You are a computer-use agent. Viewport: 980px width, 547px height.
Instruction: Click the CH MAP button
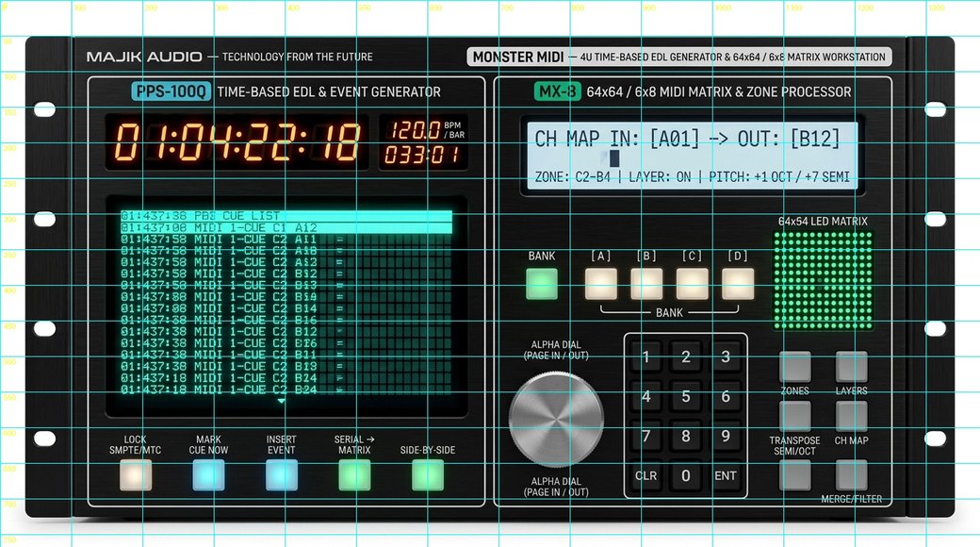tap(851, 416)
